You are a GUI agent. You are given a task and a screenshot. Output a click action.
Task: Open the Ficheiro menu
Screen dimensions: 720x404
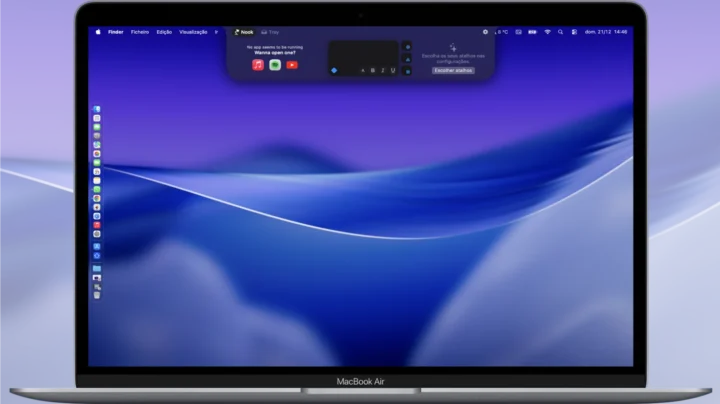140,32
